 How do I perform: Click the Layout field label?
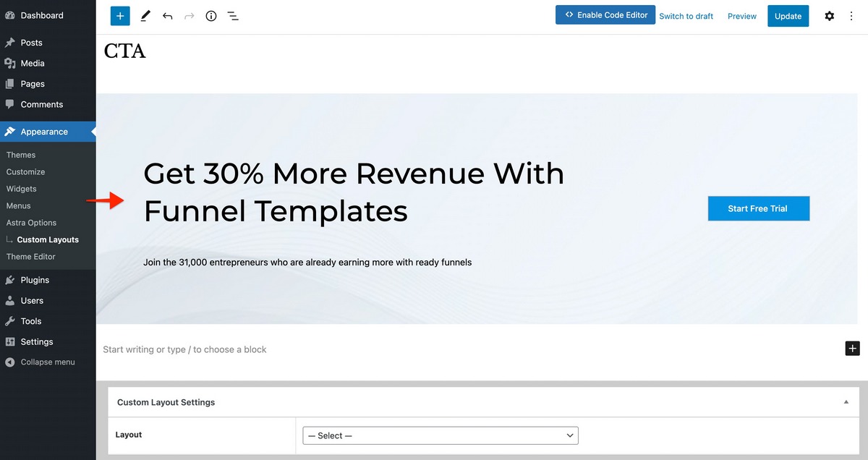(x=129, y=435)
